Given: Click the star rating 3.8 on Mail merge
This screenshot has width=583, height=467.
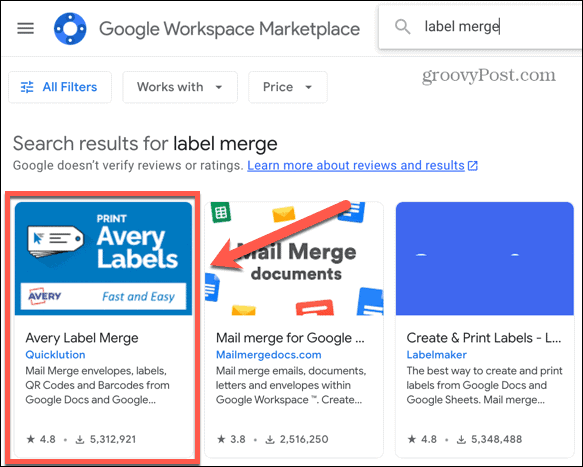Looking at the screenshot, I should pos(231,439).
